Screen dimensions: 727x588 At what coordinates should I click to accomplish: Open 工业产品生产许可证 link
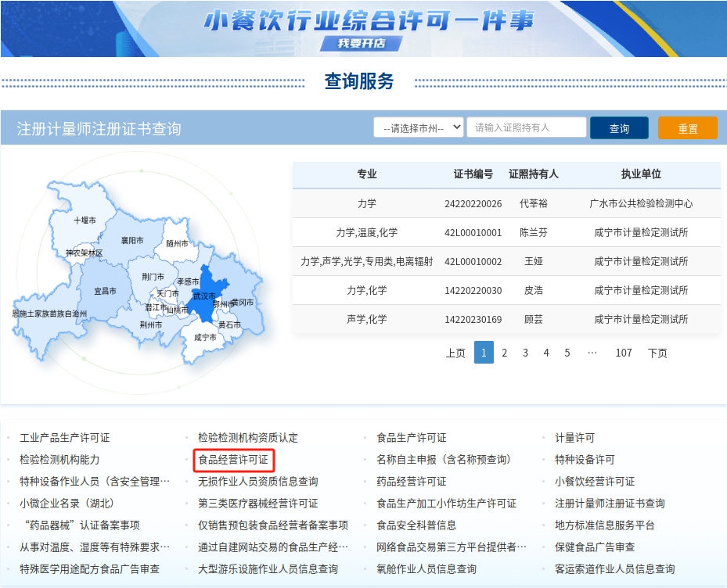coord(65,438)
